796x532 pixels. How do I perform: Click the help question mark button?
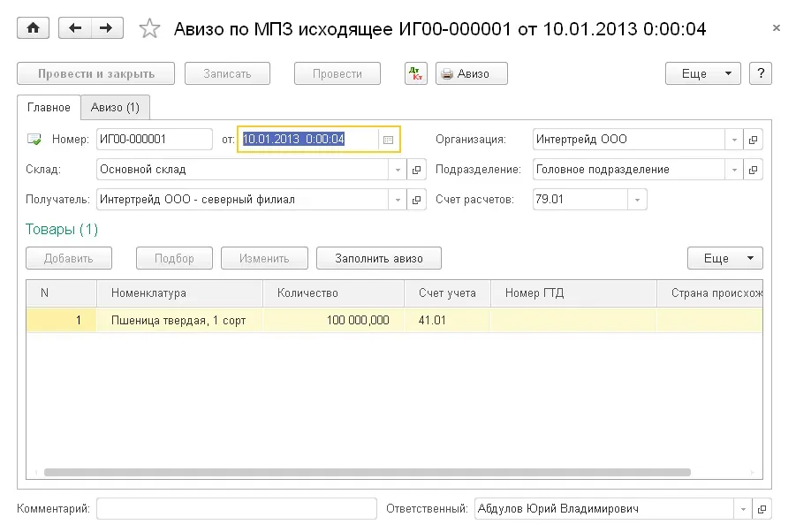click(x=760, y=73)
